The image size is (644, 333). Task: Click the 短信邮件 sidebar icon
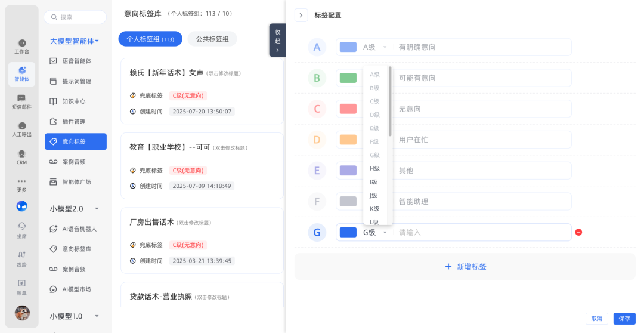point(22,101)
